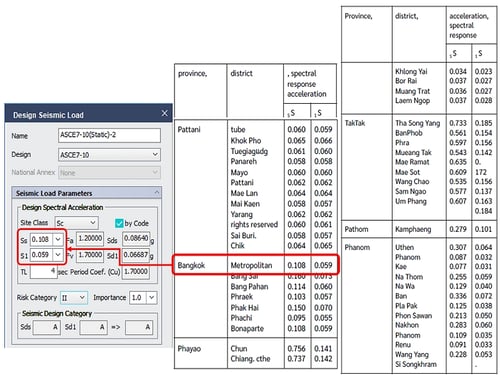Open the S1 value dropdown
This screenshot has height=375, width=500.
pos(58,255)
